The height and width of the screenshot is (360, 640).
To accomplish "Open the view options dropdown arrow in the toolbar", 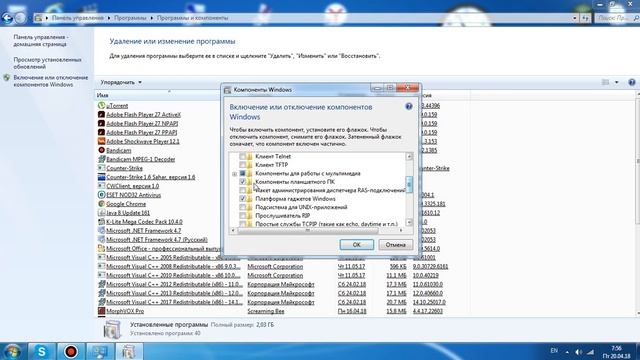I will [616, 82].
